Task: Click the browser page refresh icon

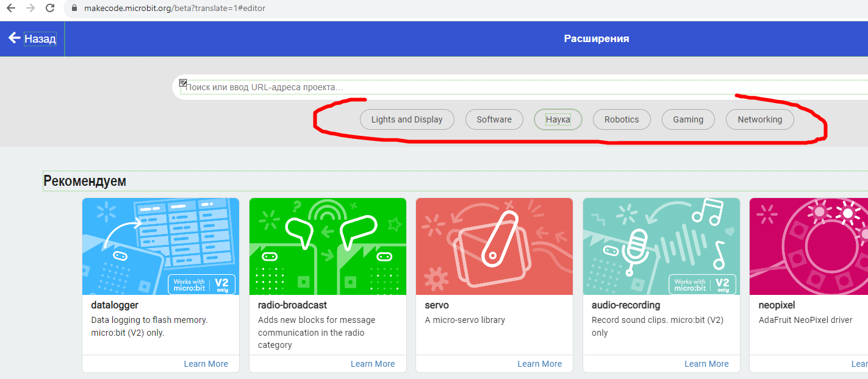Action: click(50, 9)
